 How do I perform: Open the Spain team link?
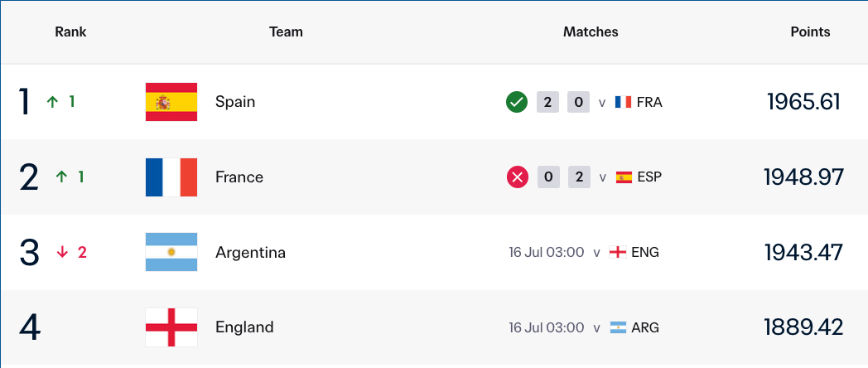click(x=235, y=102)
